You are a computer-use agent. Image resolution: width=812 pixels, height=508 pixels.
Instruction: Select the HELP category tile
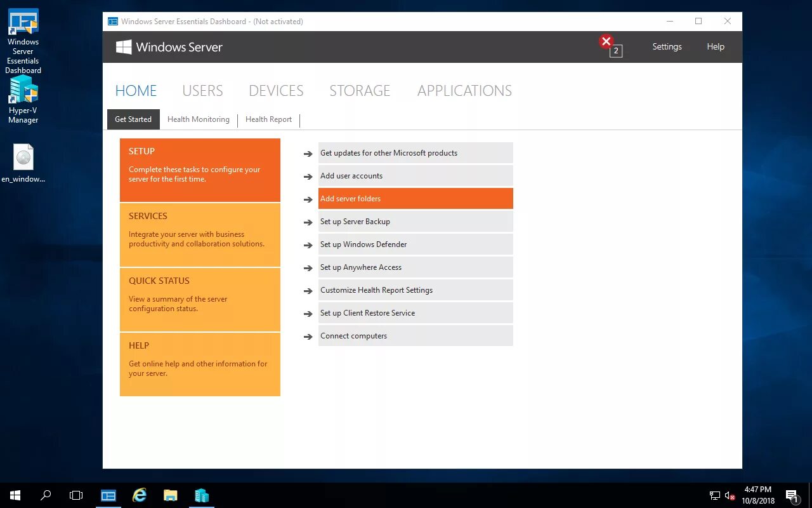click(200, 364)
